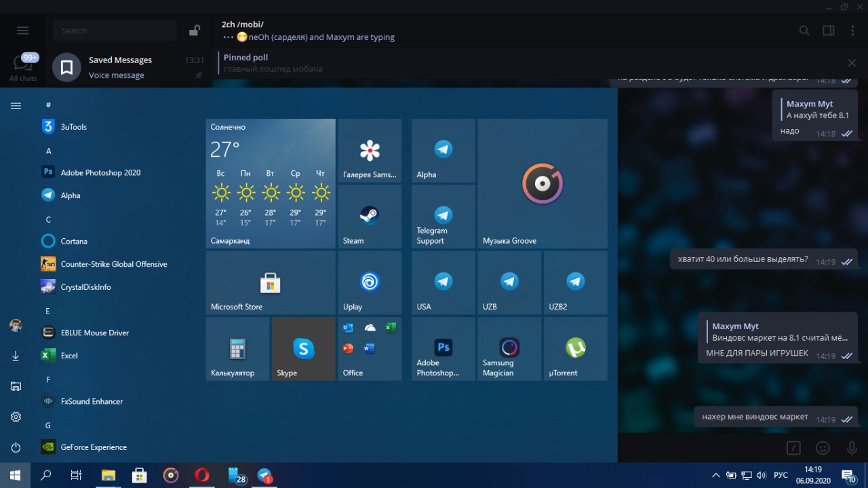Search within the 2ch /mobi/ chat
The width and height of the screenshot is (868, 488).
pyautogui.click(x=804, y=31)
